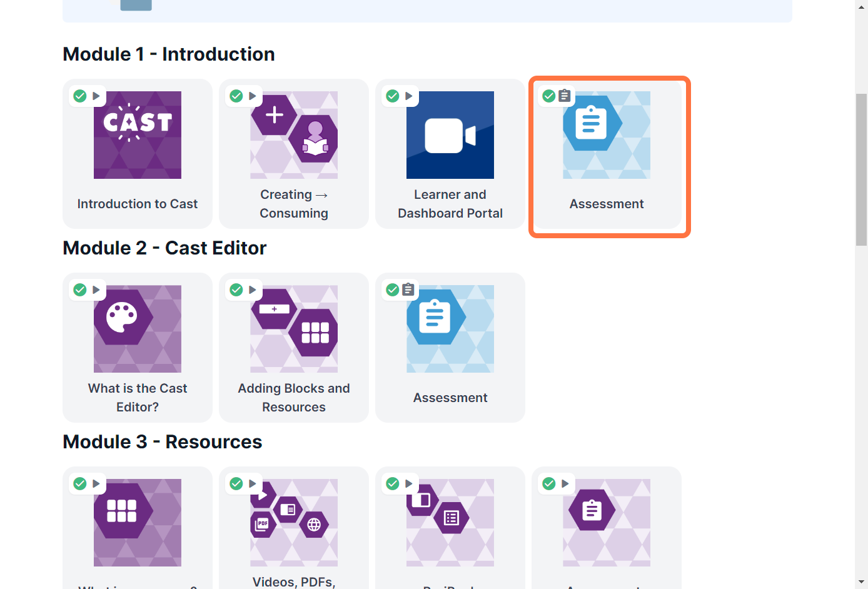Viewport: 868px width, 589px height.
Task: Click play icon on Module 3 grid card
Action: click(96, 483)
